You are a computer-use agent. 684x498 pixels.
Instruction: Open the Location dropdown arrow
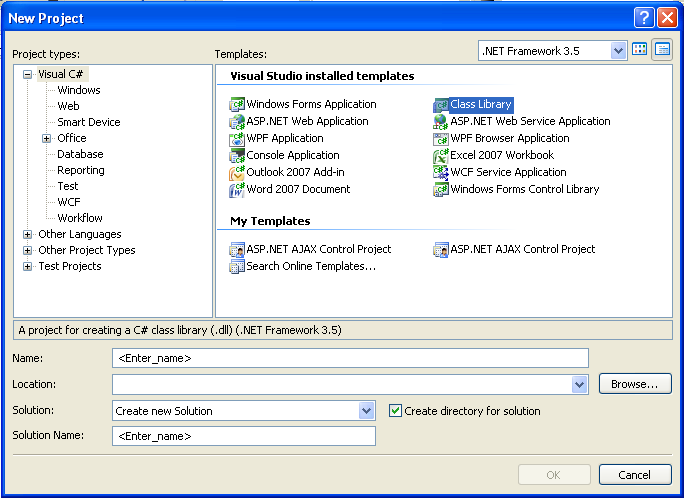pos(579,384)
